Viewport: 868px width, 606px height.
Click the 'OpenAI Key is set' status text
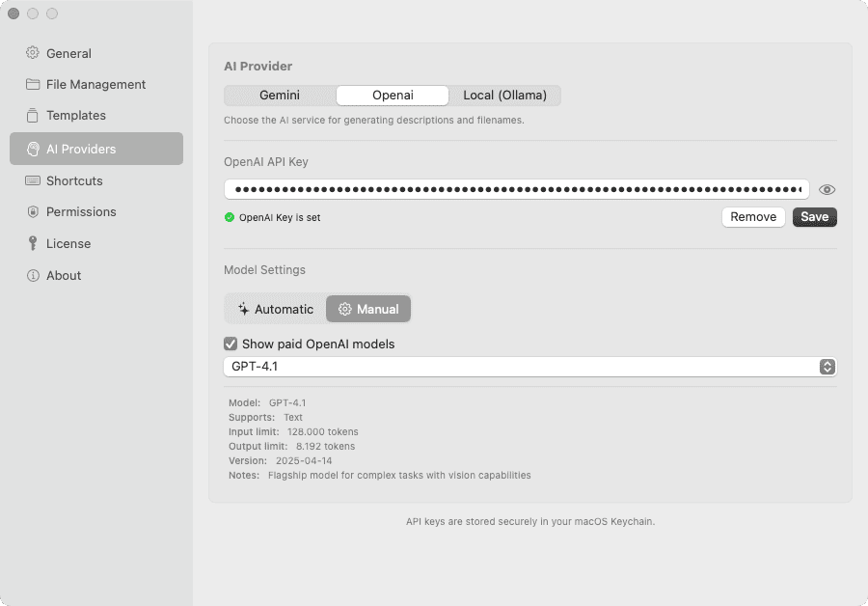280,218
